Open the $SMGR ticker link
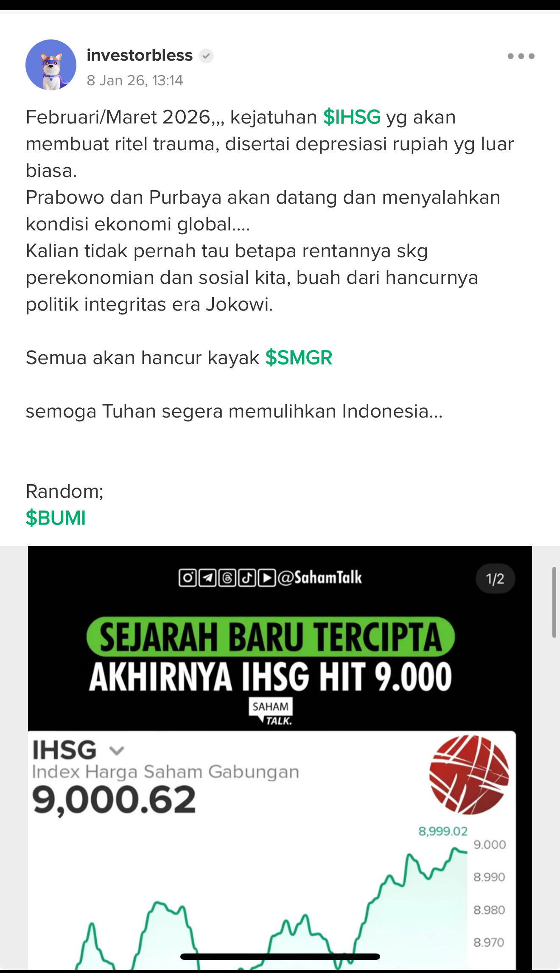 (299, 358)
